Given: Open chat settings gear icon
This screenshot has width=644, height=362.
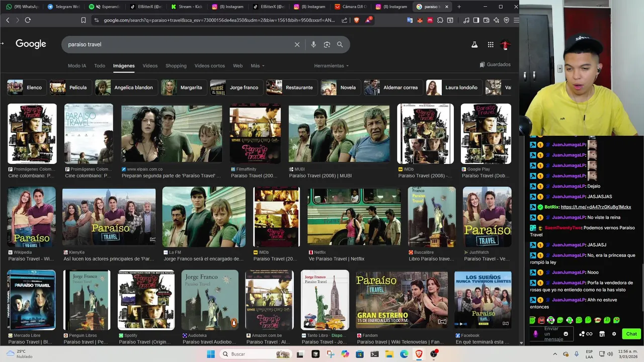Looking at the screenshot, I should coord(614,334).
